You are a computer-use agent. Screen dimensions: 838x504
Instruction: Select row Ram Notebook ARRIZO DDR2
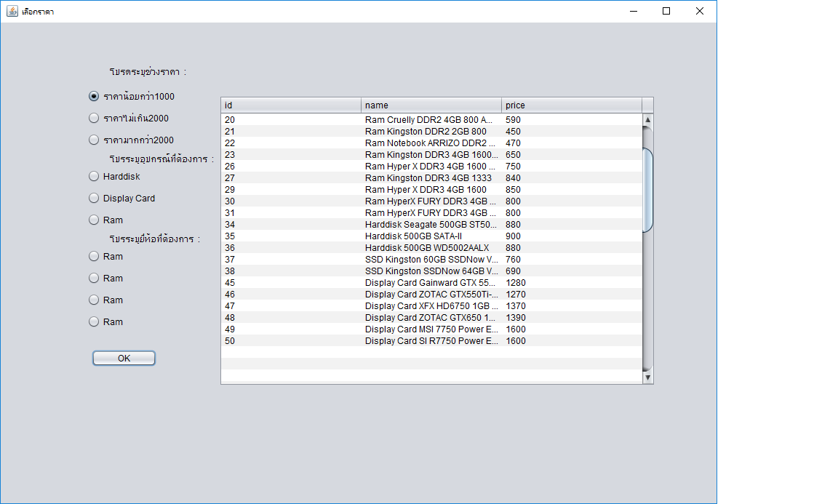click(431, 143)
